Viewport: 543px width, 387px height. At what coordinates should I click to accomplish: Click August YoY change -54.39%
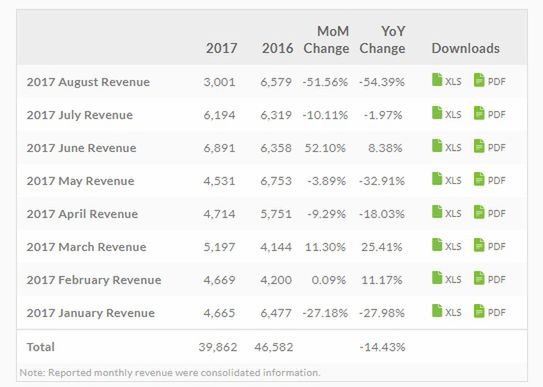(382, 82)
